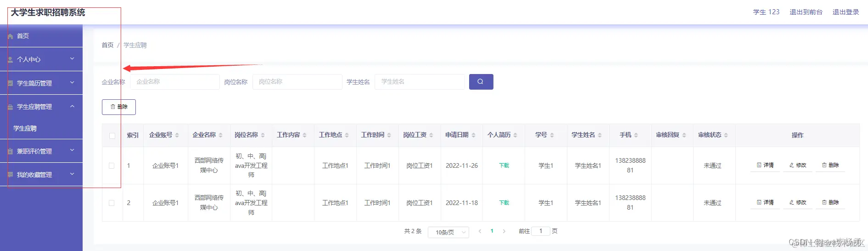
Task: Tick the select-all checkbox in table header
Action: coord(112,136)
